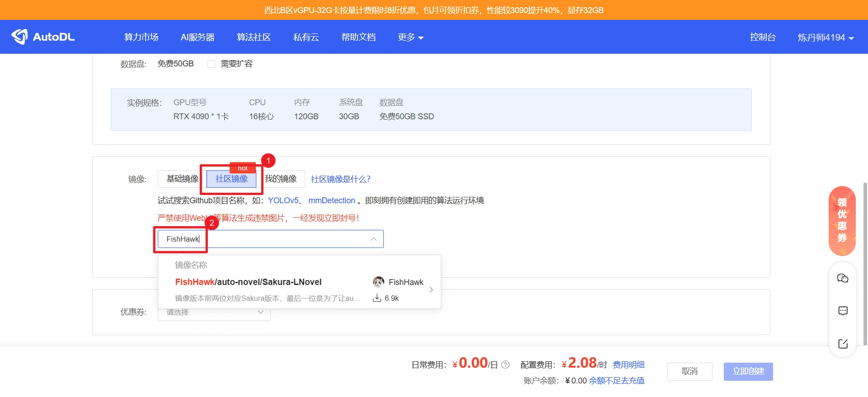Viewport: 868px width, 397px height.
Task: Select the 基础镜像 option
Action: (182, 179)
